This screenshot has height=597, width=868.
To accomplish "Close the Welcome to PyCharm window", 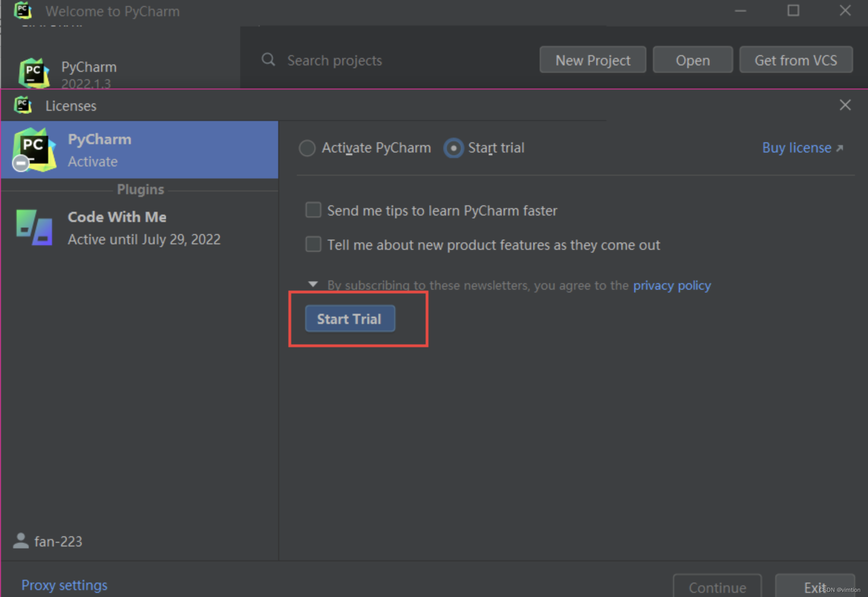I will coord(845,10).
